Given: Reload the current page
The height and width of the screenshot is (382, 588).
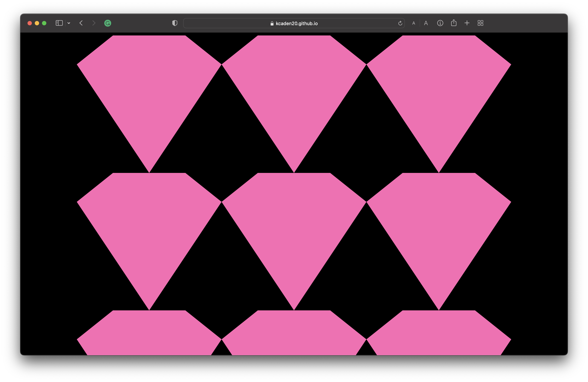Looking at the screenshot, I should (400, 23).
